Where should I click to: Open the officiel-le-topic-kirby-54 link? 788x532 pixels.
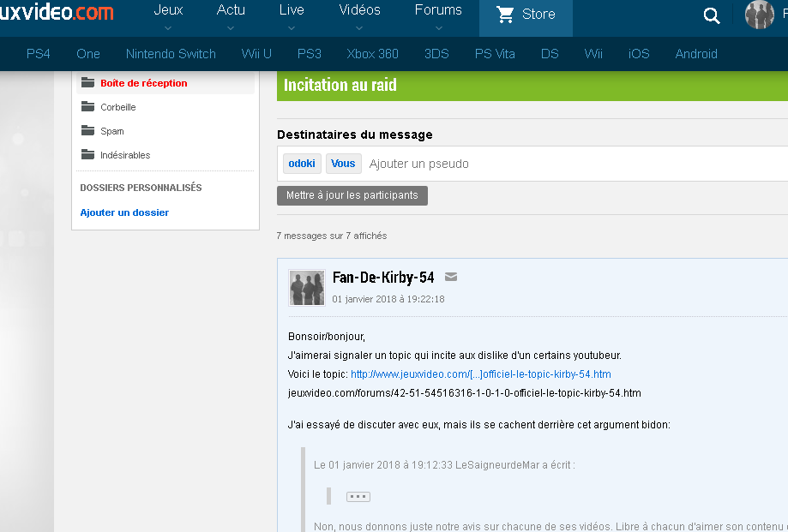pos(480,374)
